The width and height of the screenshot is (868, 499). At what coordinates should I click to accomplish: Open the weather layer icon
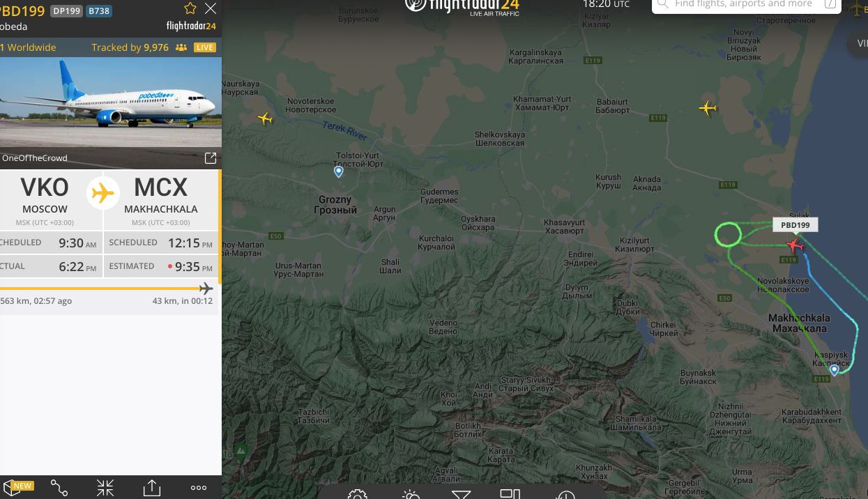(x=411, y=494)
